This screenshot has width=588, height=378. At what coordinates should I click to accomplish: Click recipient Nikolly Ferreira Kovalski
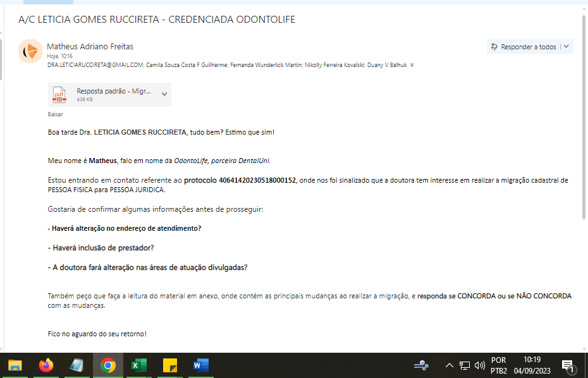pyautogui.click(x=333, y=65)
